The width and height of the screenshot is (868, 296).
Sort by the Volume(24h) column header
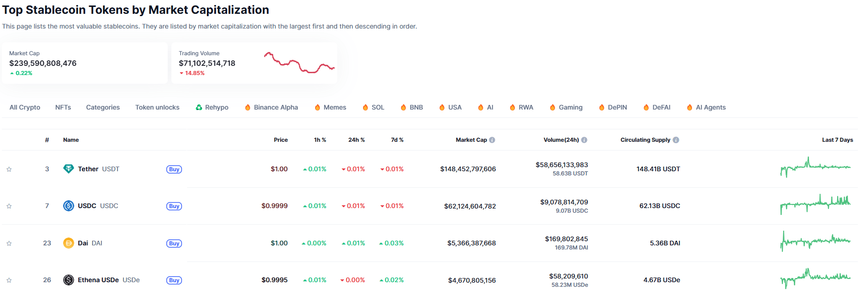[x=561, y=140]
